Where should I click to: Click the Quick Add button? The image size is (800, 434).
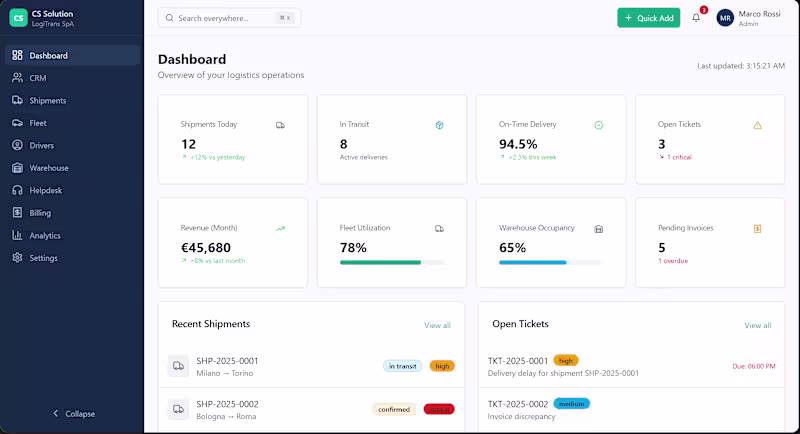pyautogui.click(x=648, y=18)
